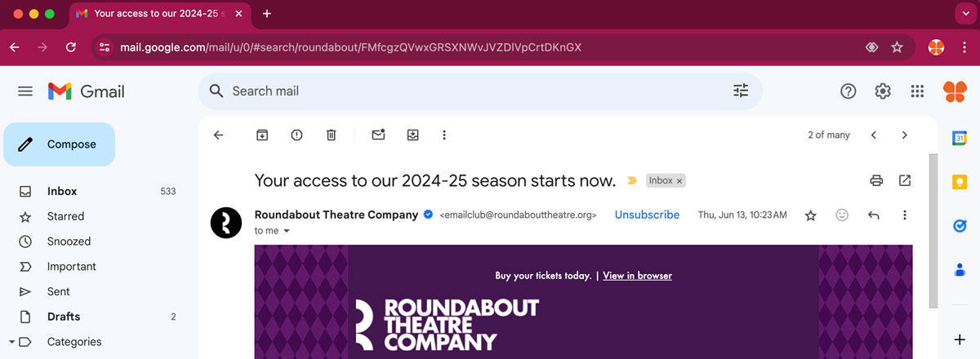Star the Roundabout Theatre message

810,215
